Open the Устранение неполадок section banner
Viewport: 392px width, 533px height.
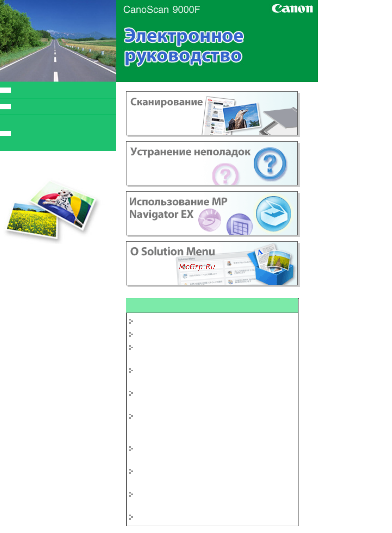[x=212, y=163]
